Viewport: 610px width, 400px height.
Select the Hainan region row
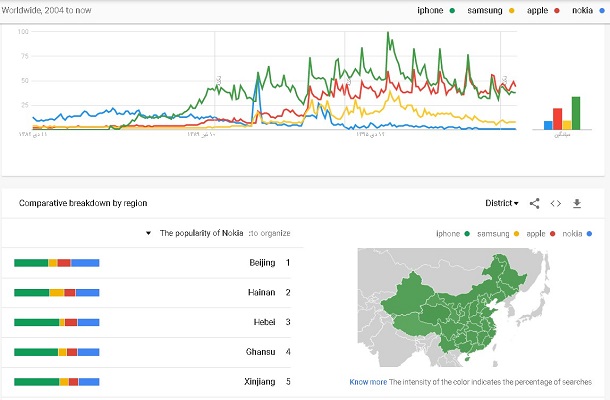click(147, 292)
